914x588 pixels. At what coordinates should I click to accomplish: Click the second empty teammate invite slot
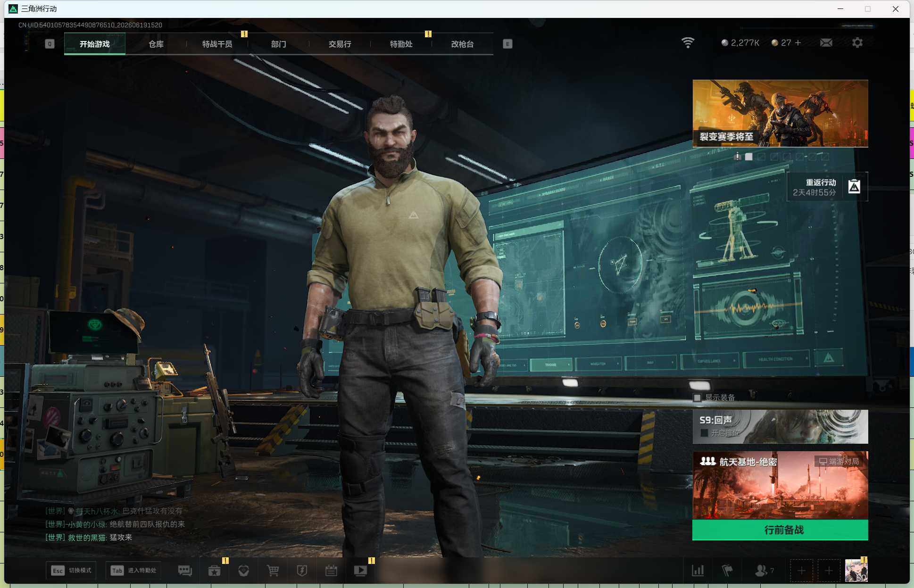[x=829, y=571]
